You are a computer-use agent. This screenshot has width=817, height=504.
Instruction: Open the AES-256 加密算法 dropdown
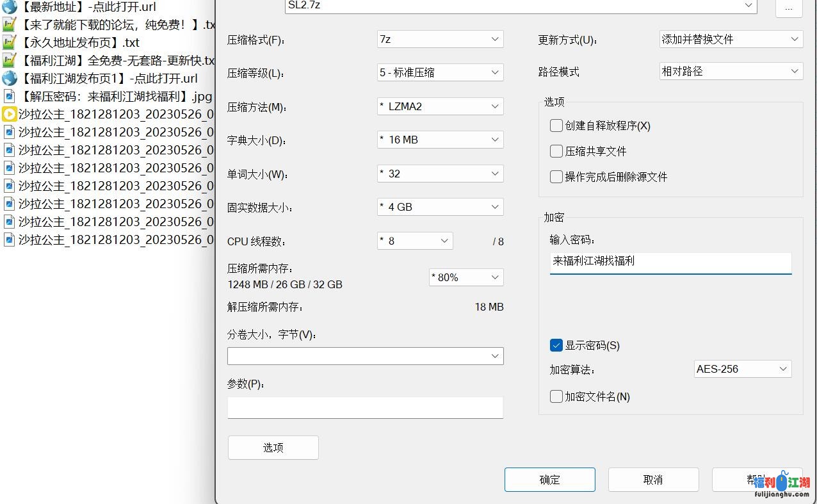point(742,369)
